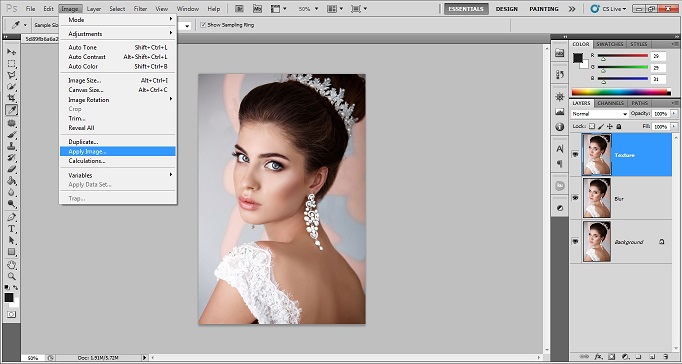Toggle lock transparent pixels
The width and height of the screenshot is (682, 364).
coord(592,126)
